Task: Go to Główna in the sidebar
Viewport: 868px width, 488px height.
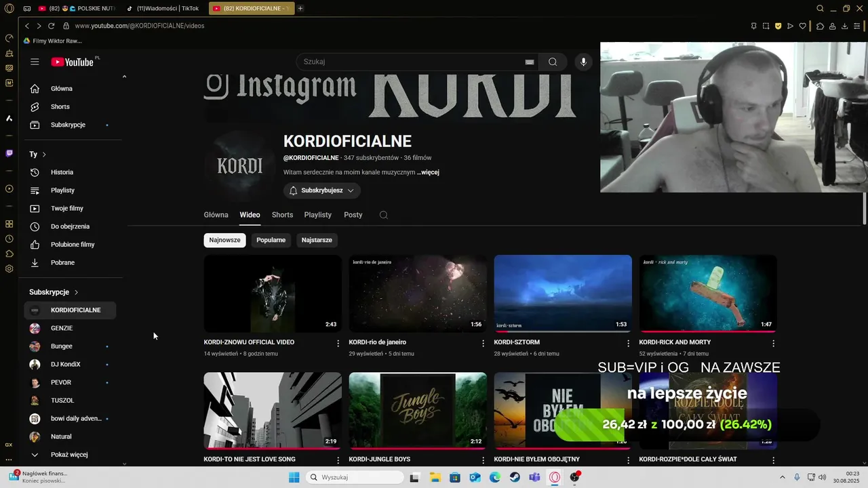Action: tap(71, 89)
